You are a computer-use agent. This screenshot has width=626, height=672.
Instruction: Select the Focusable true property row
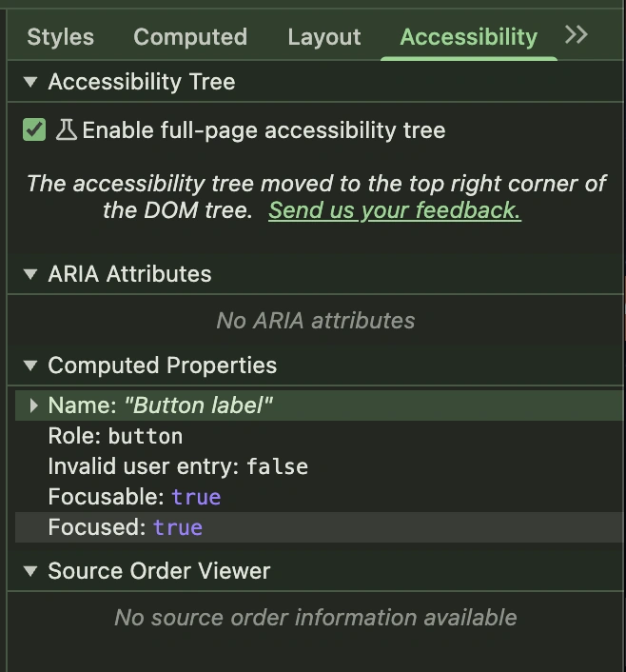point(134,497)
